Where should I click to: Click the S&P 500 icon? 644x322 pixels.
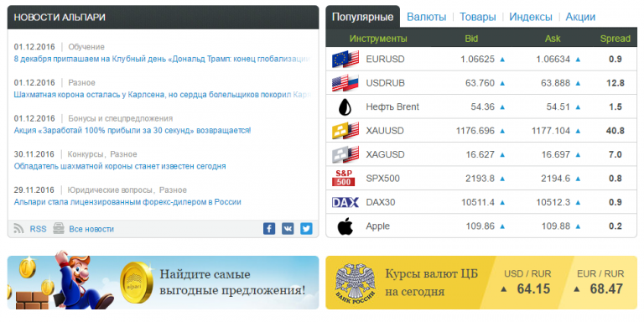pos(343,179)
